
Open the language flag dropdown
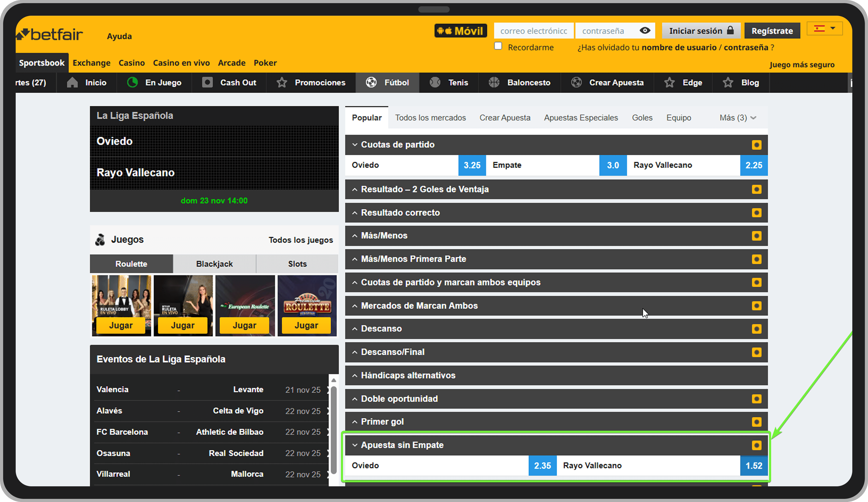coord(825,28)
